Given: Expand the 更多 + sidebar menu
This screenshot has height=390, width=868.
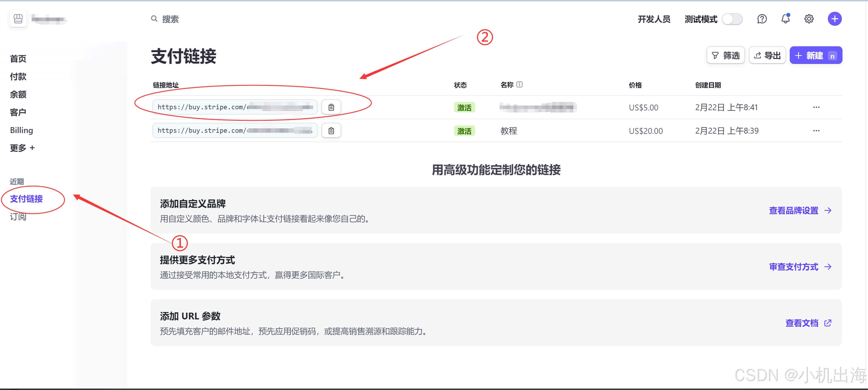Looking at the screenshot, I should (x=22, y=148).
